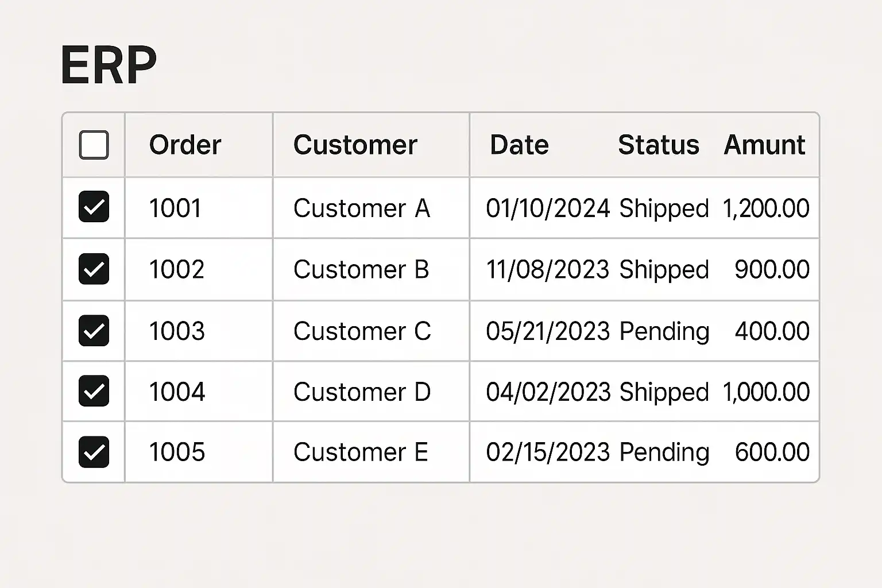This screenshot has width=882, height=588.
Task: Sort by the Order column header
Action: coord(185,145)
